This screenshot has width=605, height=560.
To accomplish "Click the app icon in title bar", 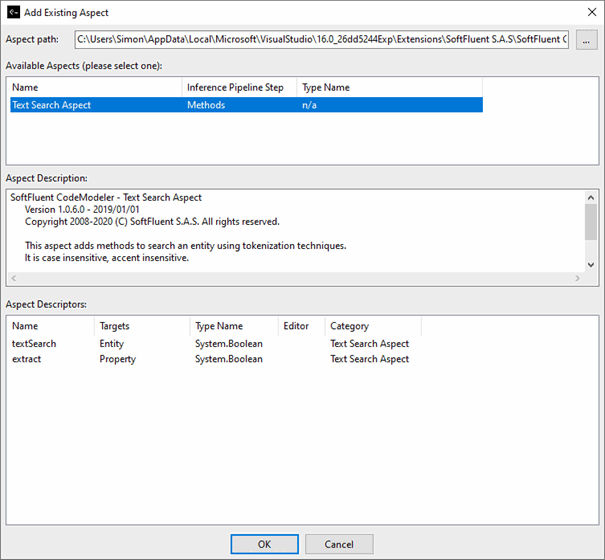I will click(14, 12).
